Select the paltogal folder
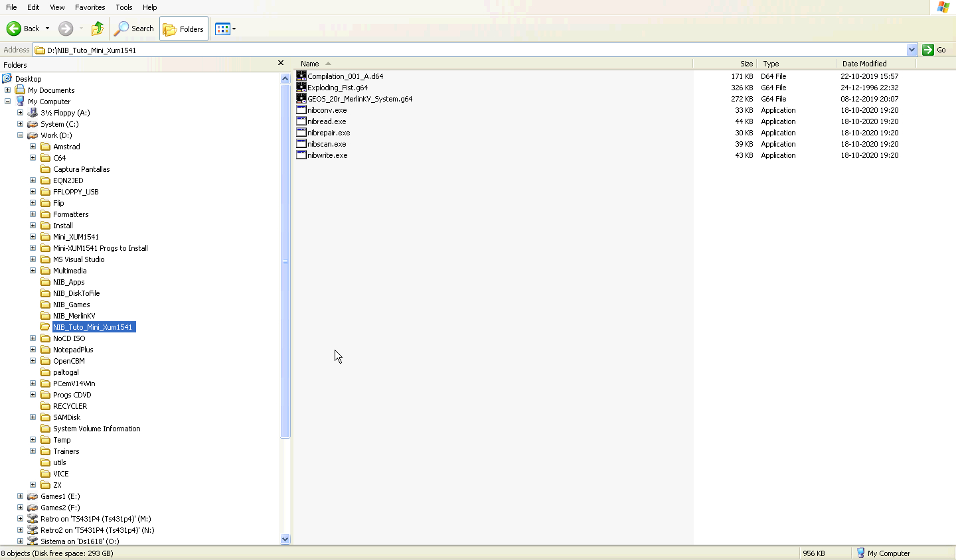The image size is (956, 560). pyautogui.click(x=66, y=372)
